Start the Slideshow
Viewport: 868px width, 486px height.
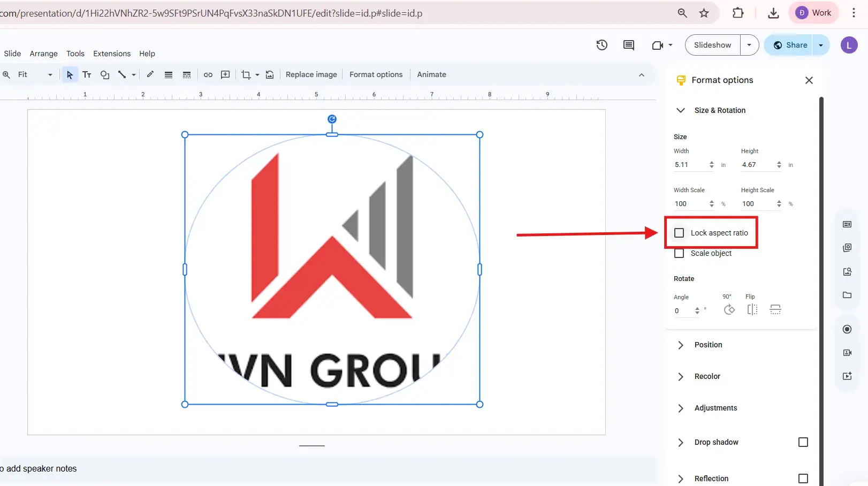(712, 45)
